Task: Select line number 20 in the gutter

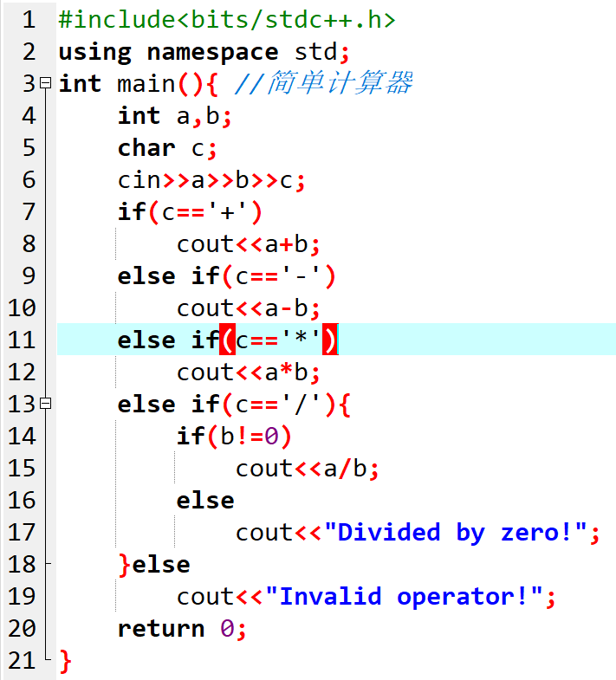Action: click(23, 629)
